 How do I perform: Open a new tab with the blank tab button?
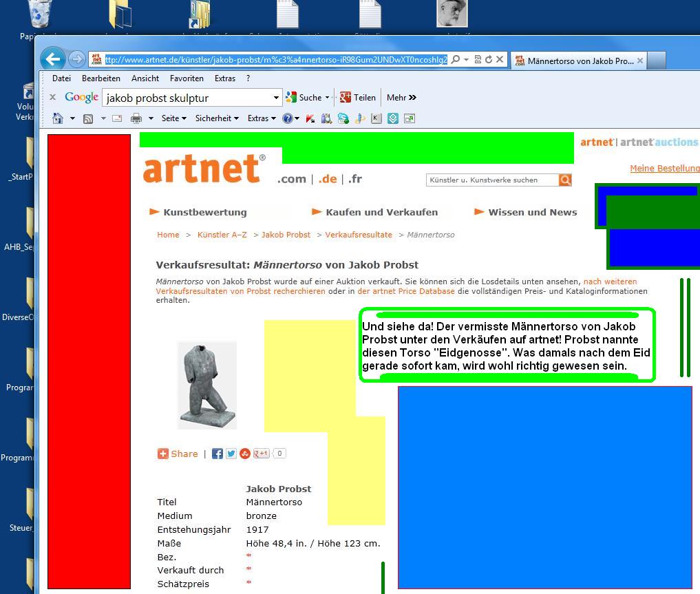pos(656,61)
